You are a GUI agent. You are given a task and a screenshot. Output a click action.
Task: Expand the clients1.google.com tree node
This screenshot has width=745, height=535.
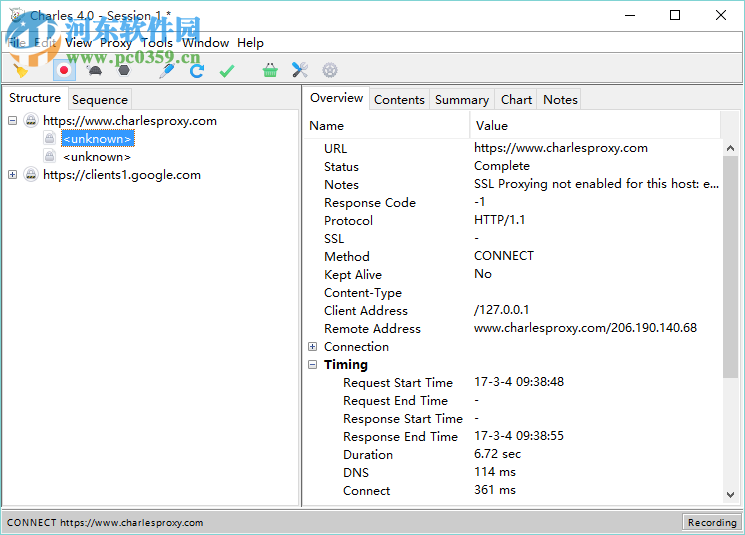coord(13,175)
